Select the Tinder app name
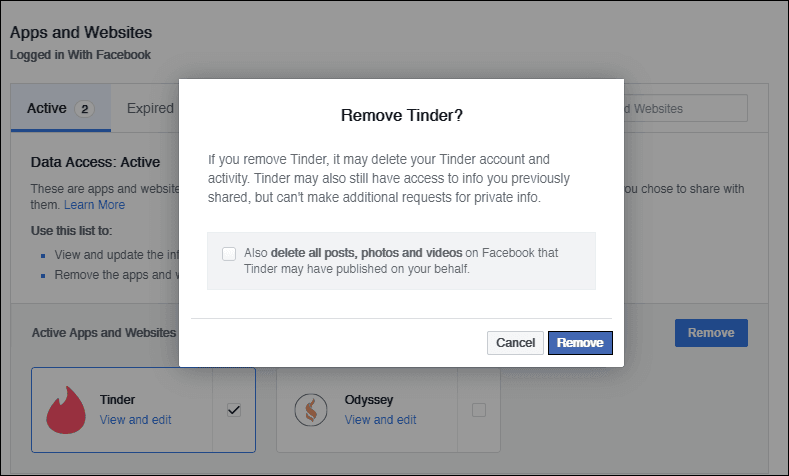The width and height of the screenshot is (789, 476). pyautogui.click(x=117, y=400)
